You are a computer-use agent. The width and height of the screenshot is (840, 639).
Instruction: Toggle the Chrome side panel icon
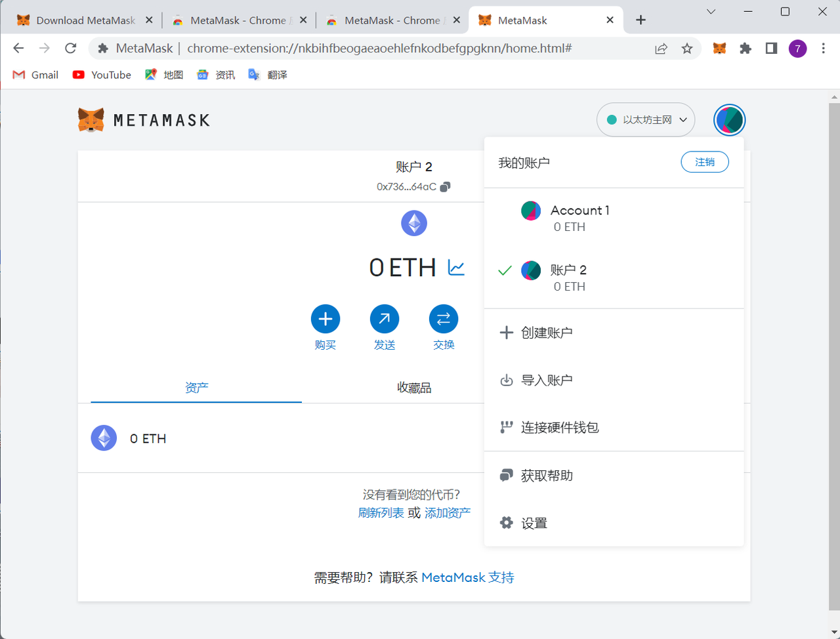(x=771, y=49)
